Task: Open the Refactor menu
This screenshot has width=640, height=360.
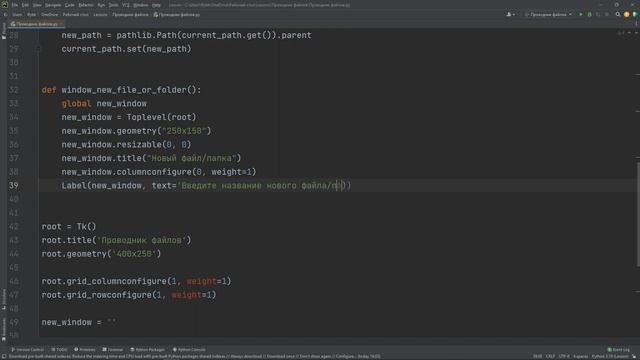Action: click(x=86, y=5)
